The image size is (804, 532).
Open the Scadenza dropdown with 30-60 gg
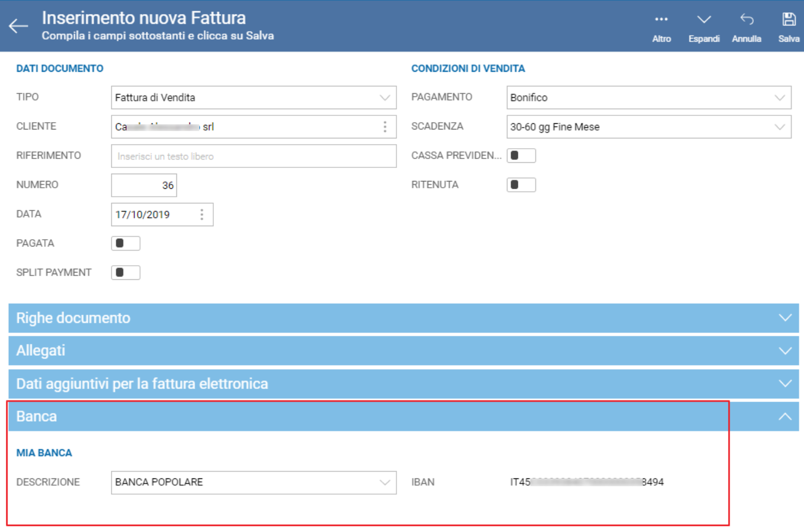[649, 127]
